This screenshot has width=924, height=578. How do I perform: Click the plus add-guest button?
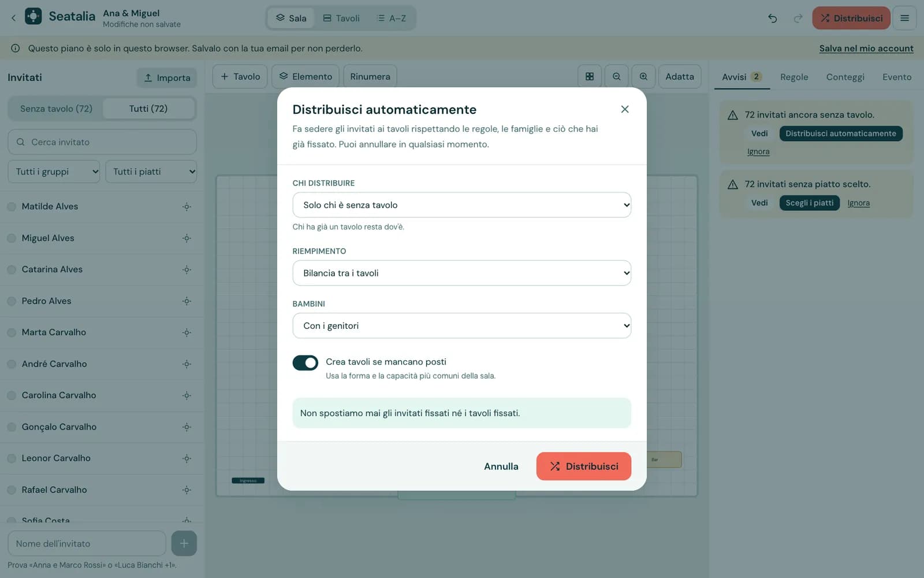click(x=184, y=543)
